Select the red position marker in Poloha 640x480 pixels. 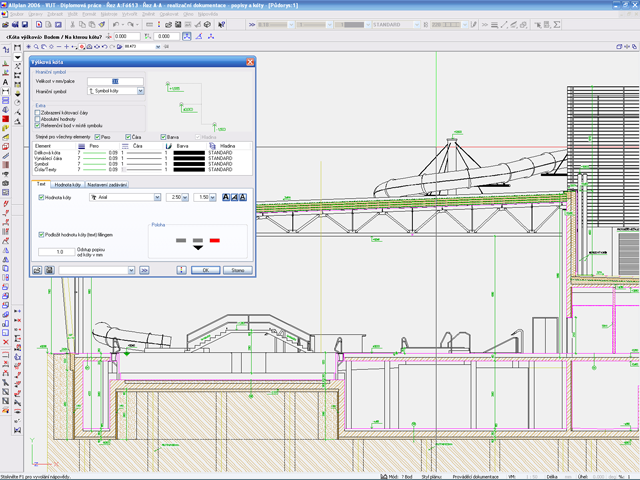click(x=215, y=240)
